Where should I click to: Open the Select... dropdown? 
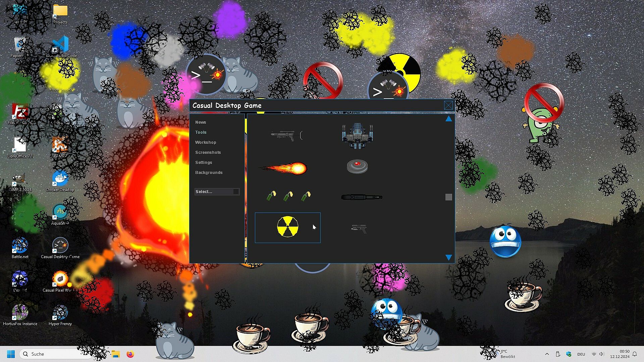pyautogui.click(x=217, y=192)
